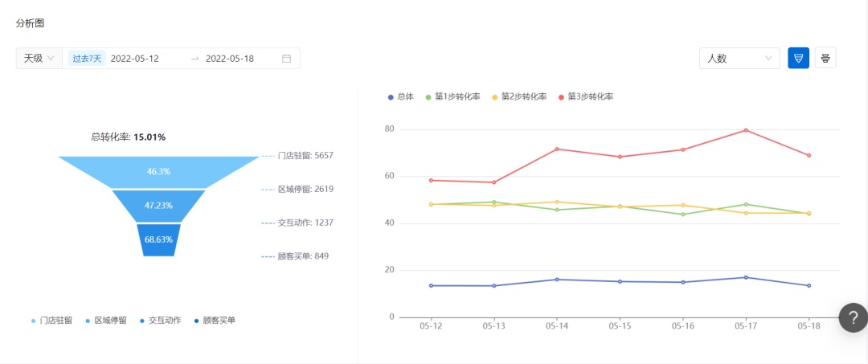This screenshot has width=868, height=364.
Task: Switch to the funnel chart view button
Action: 798,58
